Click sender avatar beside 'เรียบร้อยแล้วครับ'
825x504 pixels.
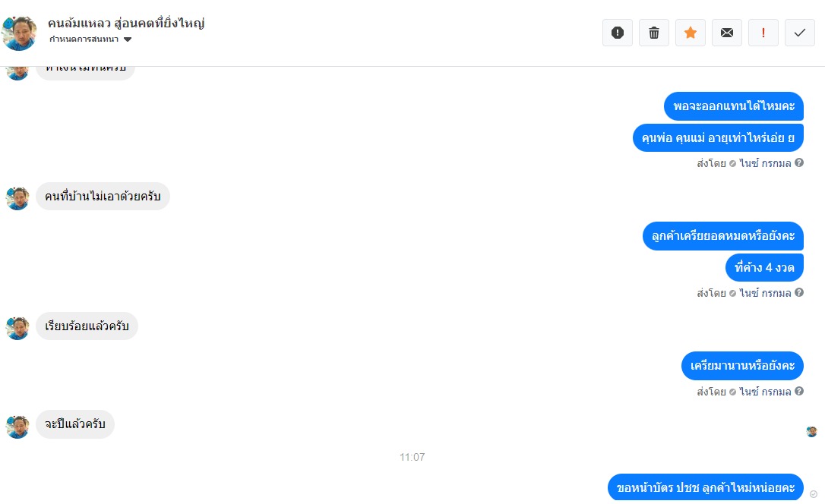tap(17, 328)
